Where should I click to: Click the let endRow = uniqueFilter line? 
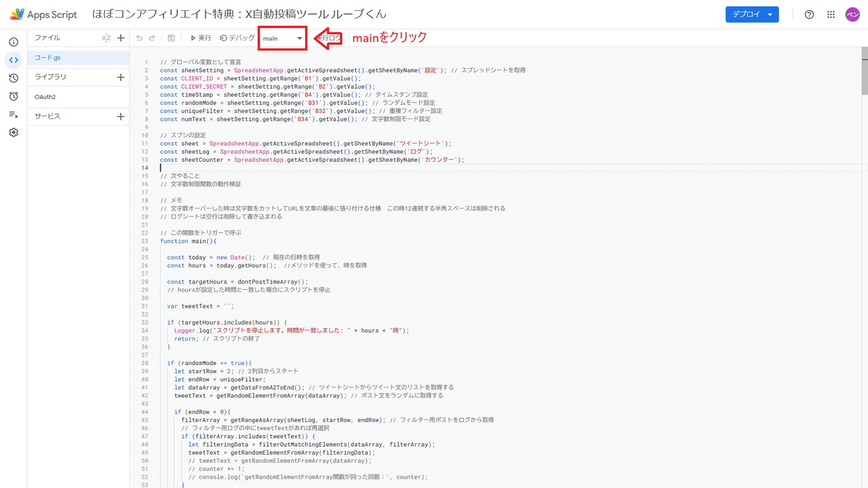[220, 379]
